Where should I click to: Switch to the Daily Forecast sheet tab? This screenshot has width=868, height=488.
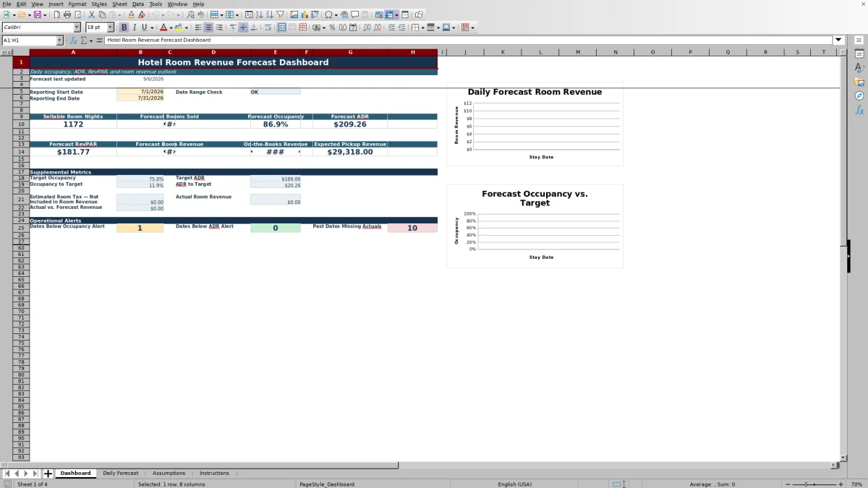coord(120,474)
